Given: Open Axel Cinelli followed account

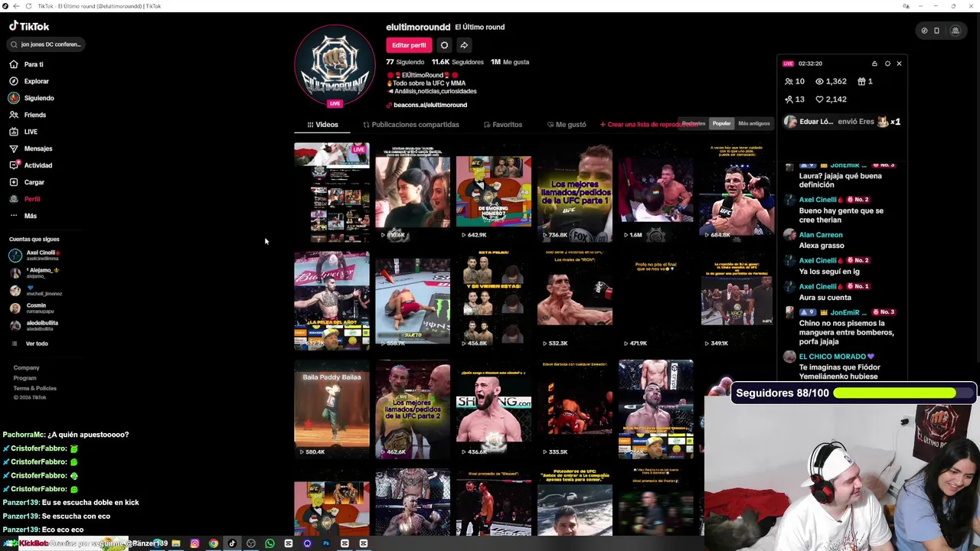Looking at the screenshot, I should (x=34, y=256).
